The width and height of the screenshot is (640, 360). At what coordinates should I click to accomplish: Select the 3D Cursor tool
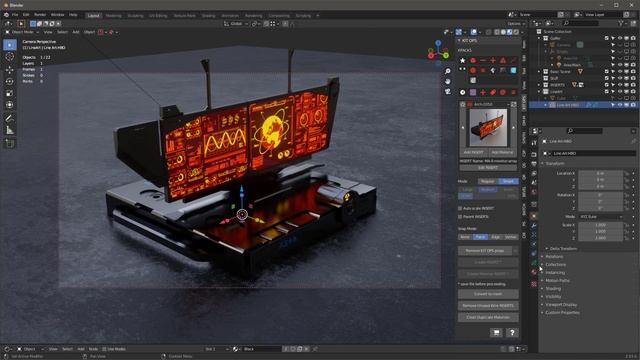coord(10,57)
